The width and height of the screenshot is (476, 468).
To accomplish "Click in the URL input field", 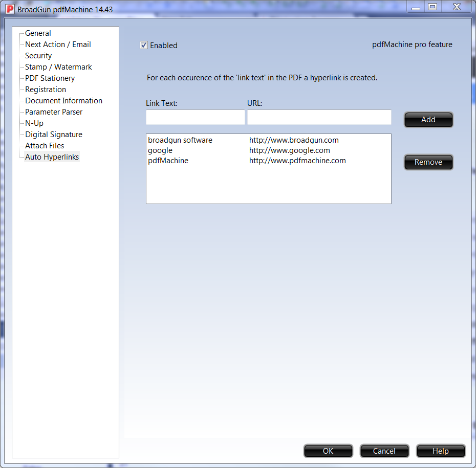I will 319,117.
